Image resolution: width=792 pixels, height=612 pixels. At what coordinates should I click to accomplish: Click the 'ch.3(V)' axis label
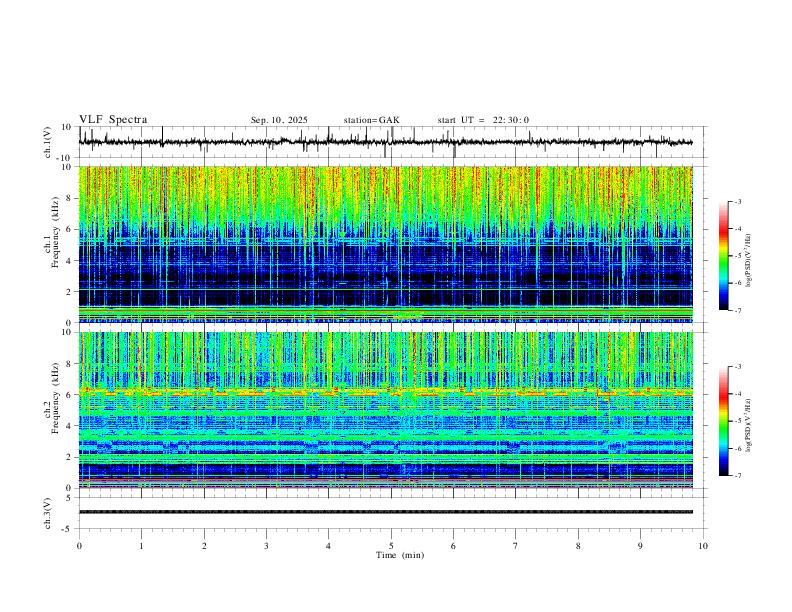[x=48, y=513]
